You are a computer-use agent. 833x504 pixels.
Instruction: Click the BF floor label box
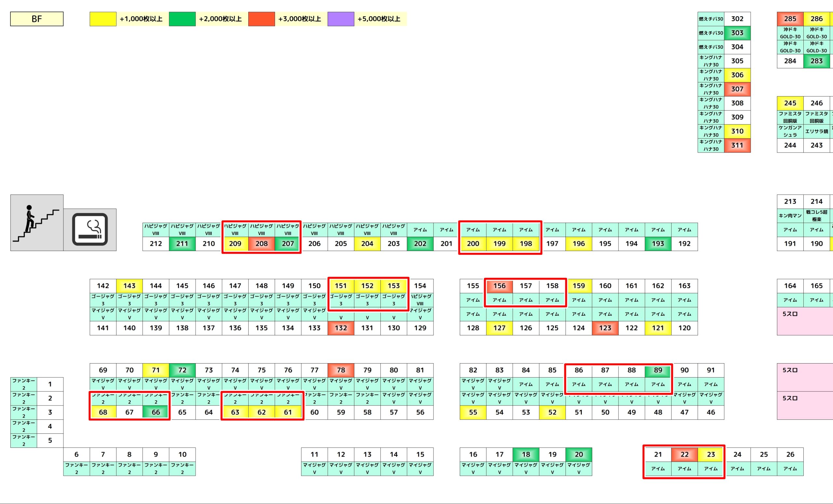point(36,19)
